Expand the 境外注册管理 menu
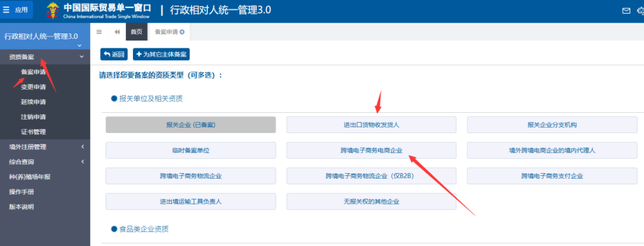 tap(45, 147)
